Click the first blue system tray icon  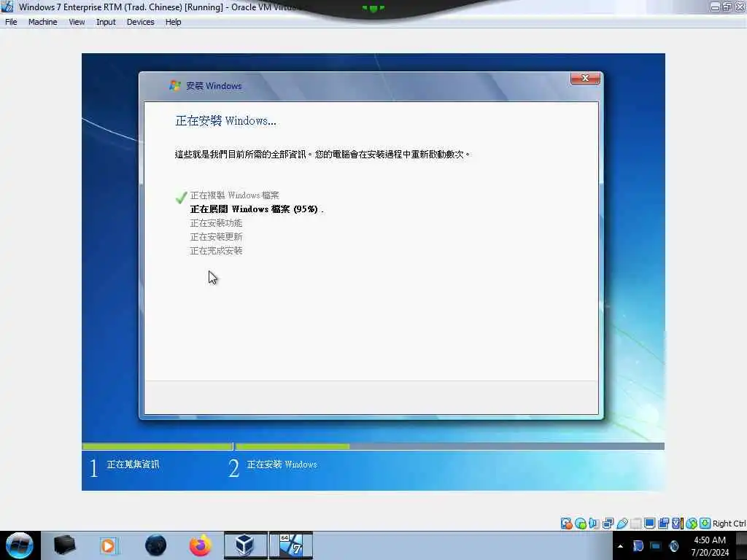point(638,546)
